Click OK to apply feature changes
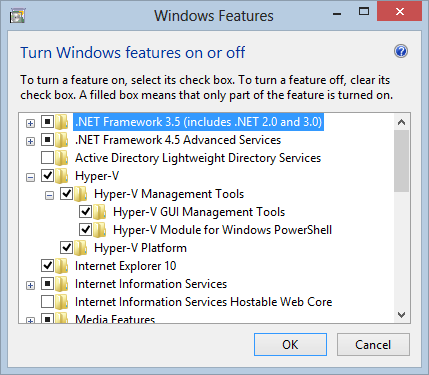 290,344
